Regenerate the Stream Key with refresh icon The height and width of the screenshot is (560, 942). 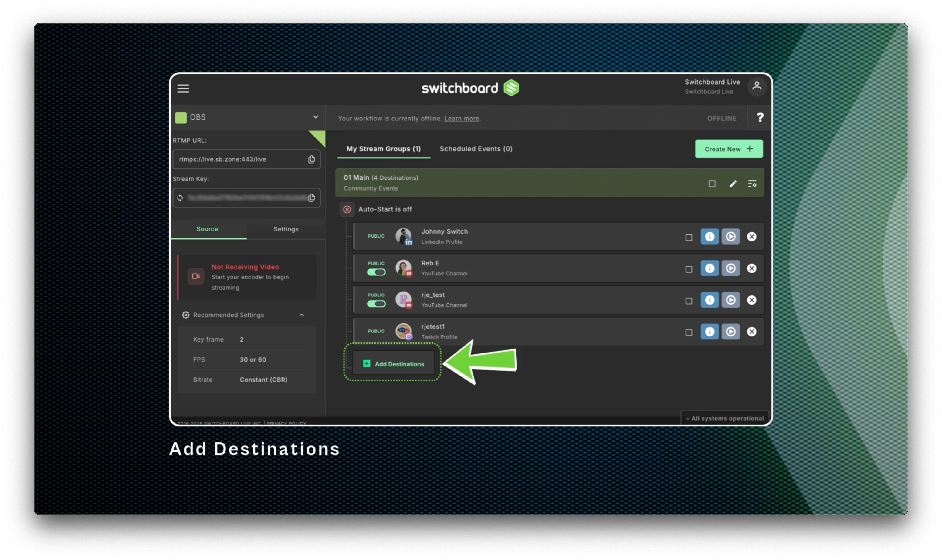(x=180, y=198)
